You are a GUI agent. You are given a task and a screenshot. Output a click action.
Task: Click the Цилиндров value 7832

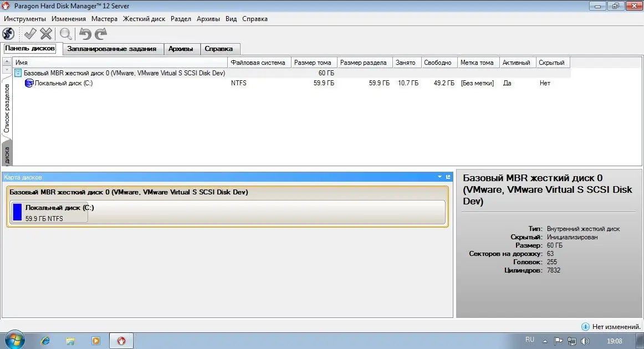coord(554,270)
